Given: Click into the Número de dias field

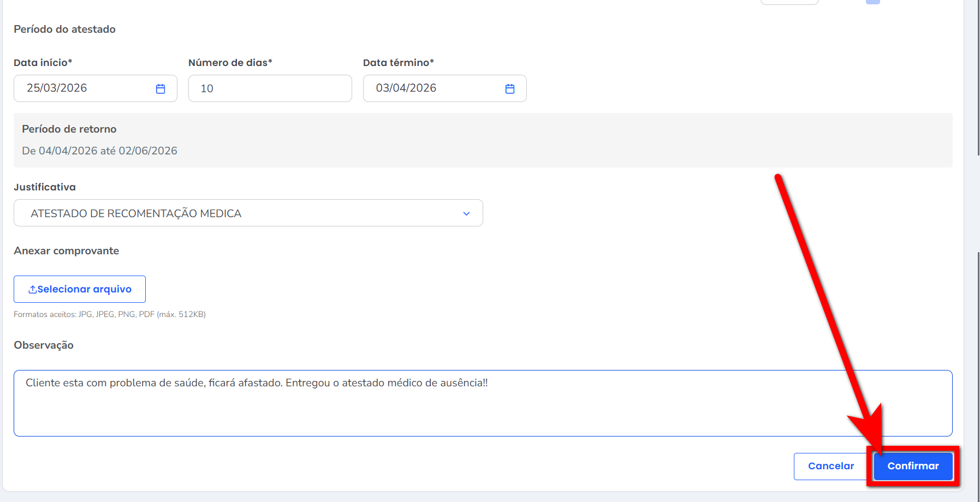Looking at the screenshot, I should pos(270,88).
